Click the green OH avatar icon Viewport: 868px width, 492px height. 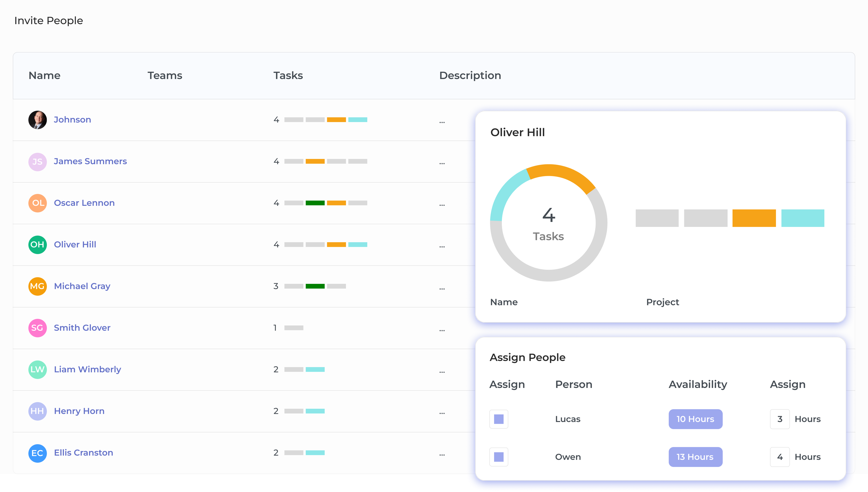38,245
